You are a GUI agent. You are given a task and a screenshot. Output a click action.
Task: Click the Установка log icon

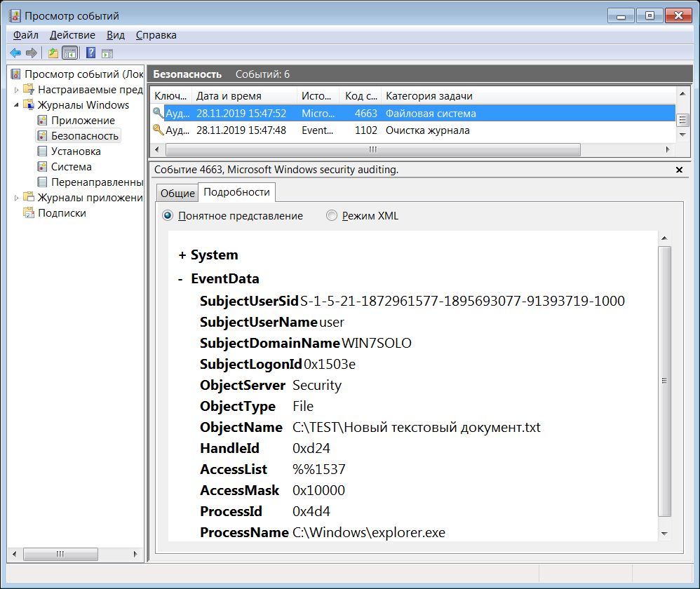(x=42, y=151)
